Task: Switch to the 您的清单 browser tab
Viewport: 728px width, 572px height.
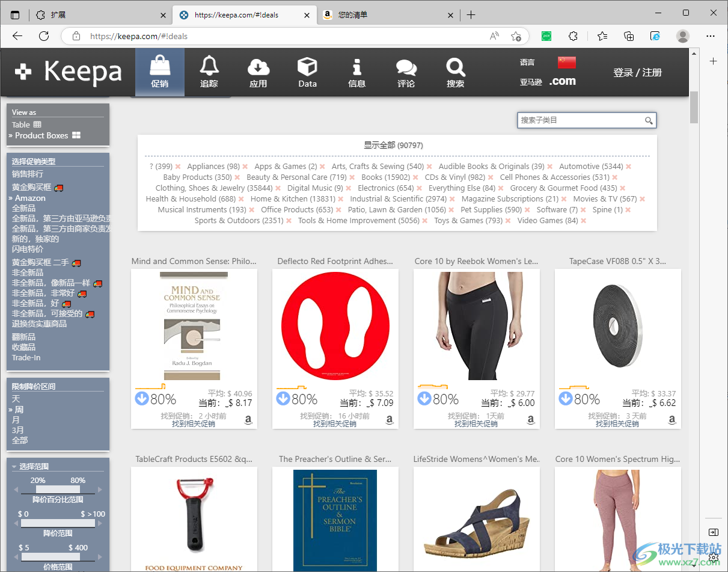Action: point(388,15)
